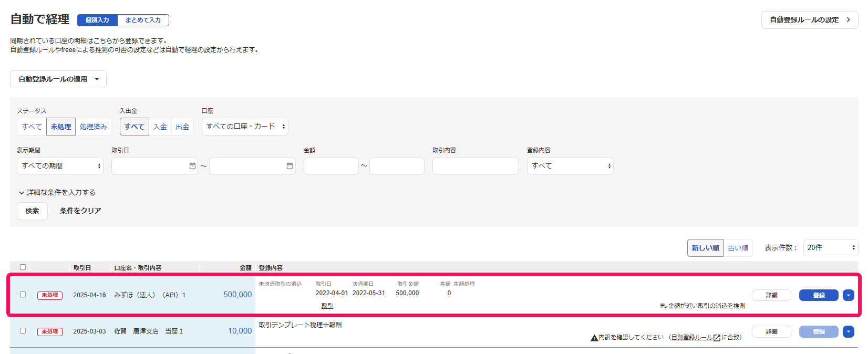
Task: Open dropdown arrow next to 登録 in 10,000 row
Action: (x=848, y=331)
